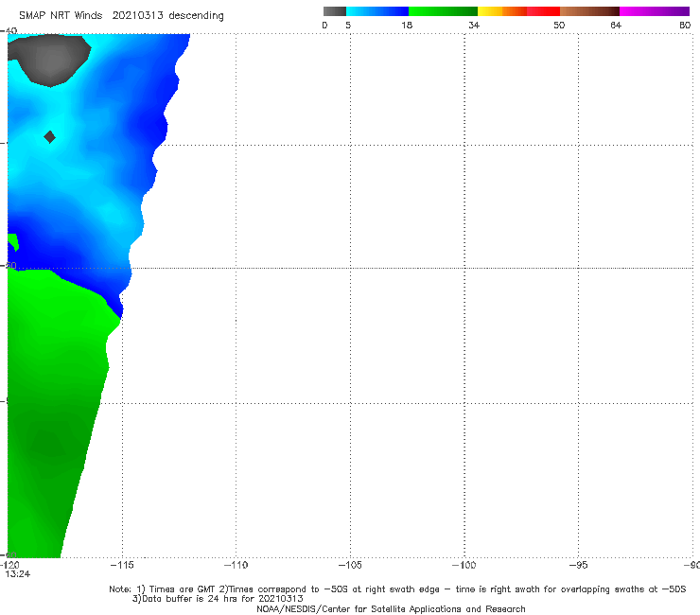Click the longitude label '-100'
This screenshot has width=700, height=615.
464,565
